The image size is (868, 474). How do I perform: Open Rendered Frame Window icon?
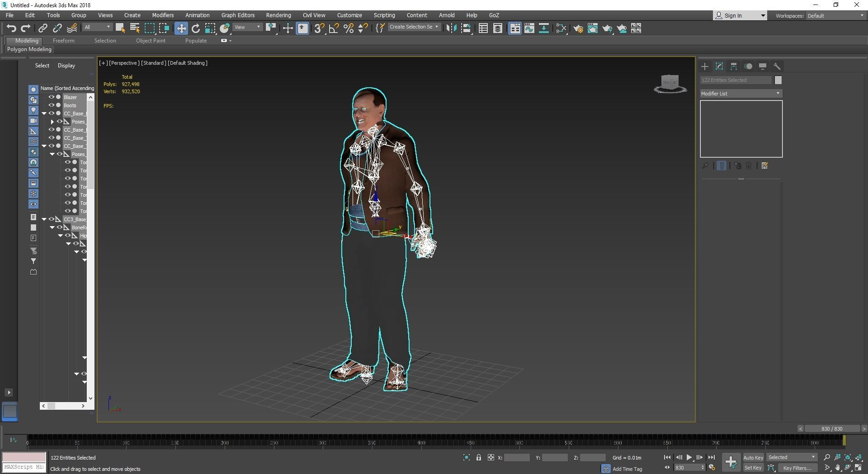[x=593, y=28]
